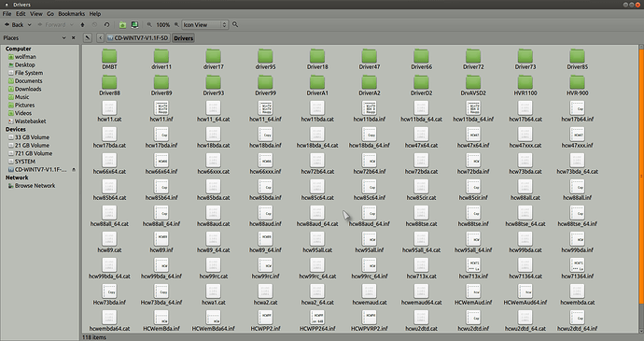Open Documents from the sidebar
This screenshot has height=341, width=644.
pyautogui.click(x=28, y=80)
